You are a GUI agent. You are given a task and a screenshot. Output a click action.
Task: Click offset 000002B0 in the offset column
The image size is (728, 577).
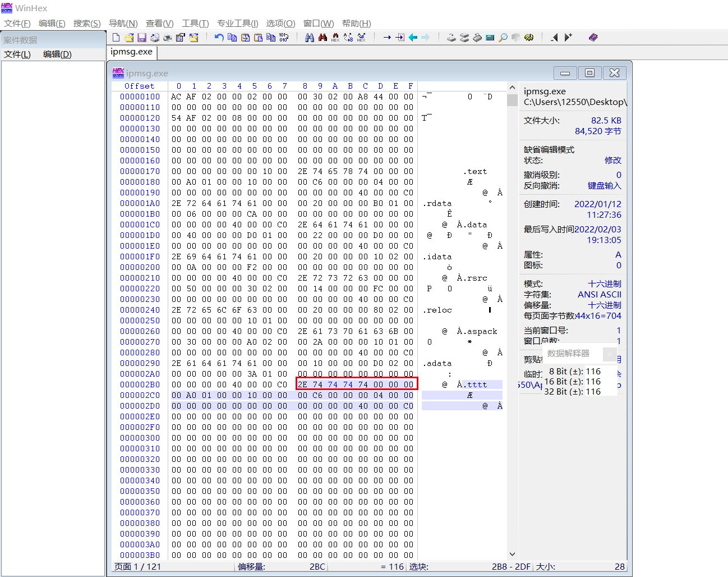pyautogui.click(x=140, y=384)
